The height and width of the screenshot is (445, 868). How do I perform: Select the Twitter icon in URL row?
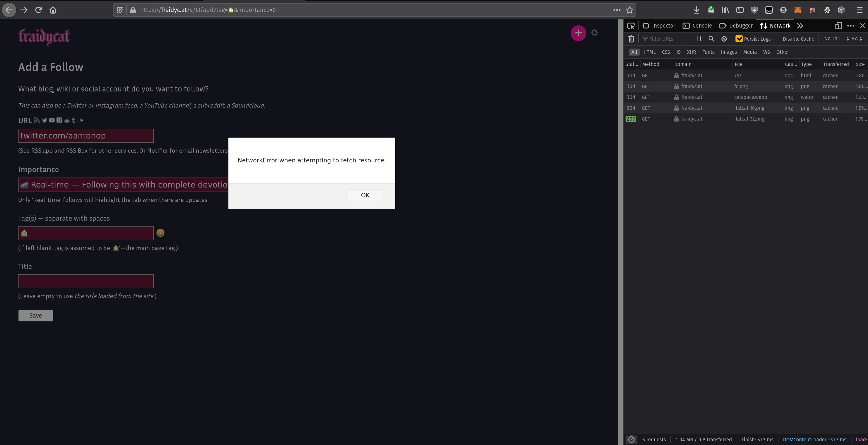click(x=44, y=120)
